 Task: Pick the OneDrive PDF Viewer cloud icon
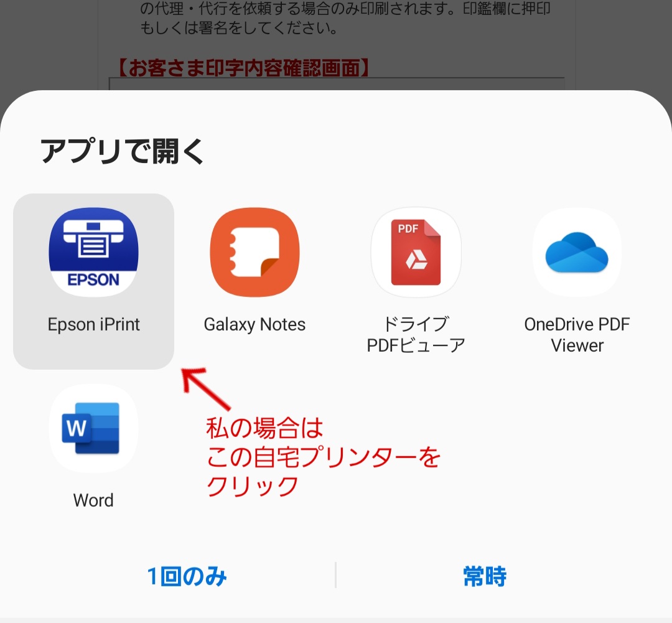[577, 252]
